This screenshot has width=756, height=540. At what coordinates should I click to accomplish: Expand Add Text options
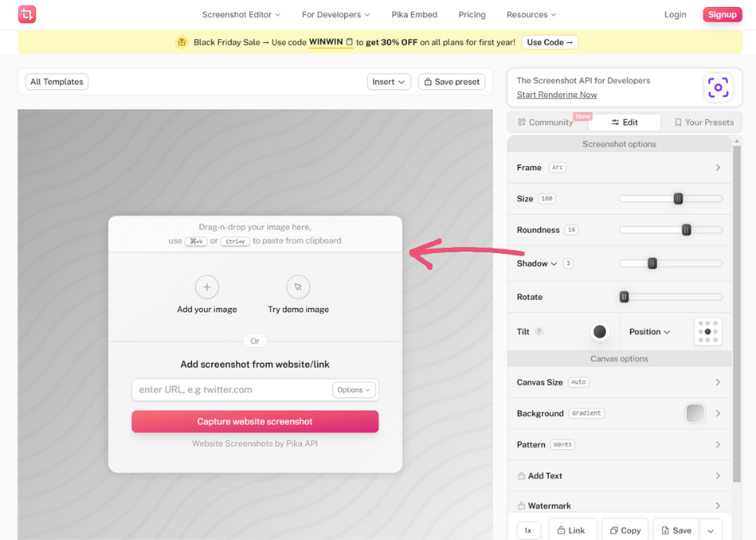619,476
